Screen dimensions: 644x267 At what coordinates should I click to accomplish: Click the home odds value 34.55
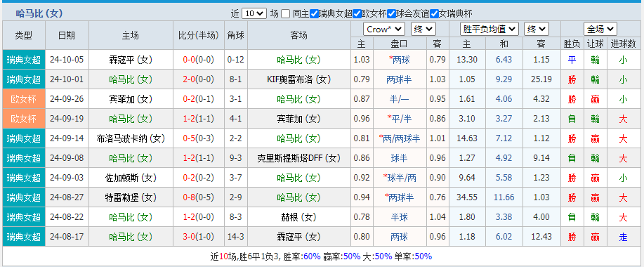pyautogui.click(x=467, y=197)
